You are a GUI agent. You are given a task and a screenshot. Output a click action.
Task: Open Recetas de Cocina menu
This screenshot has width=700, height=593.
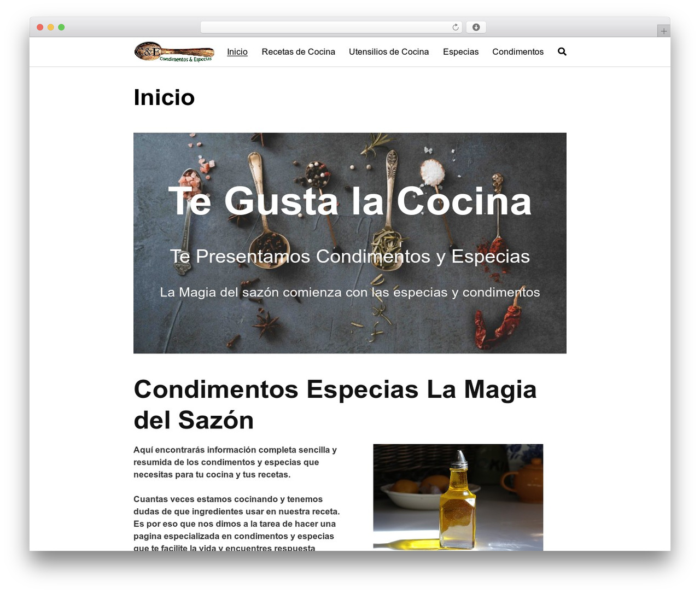(298, 51)
